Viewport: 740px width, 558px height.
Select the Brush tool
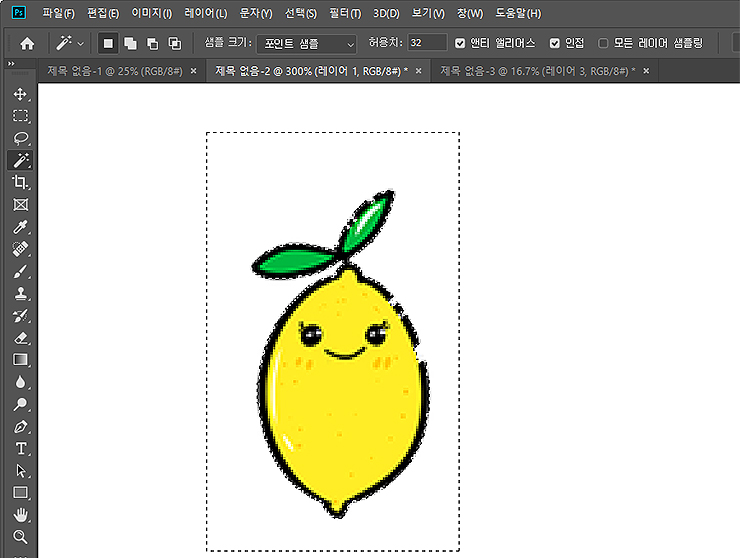tap(20, 271)
